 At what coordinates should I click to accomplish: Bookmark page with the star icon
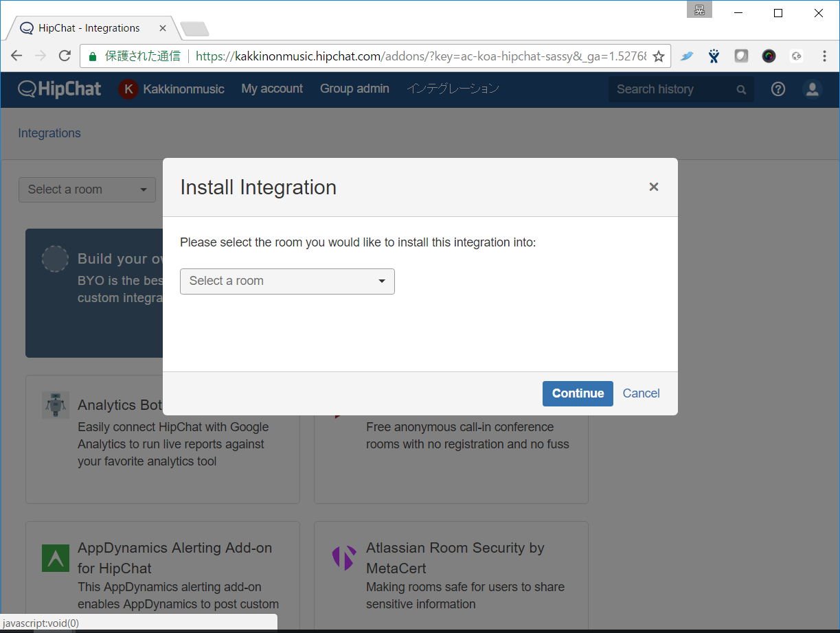click(x=658, y=56)
